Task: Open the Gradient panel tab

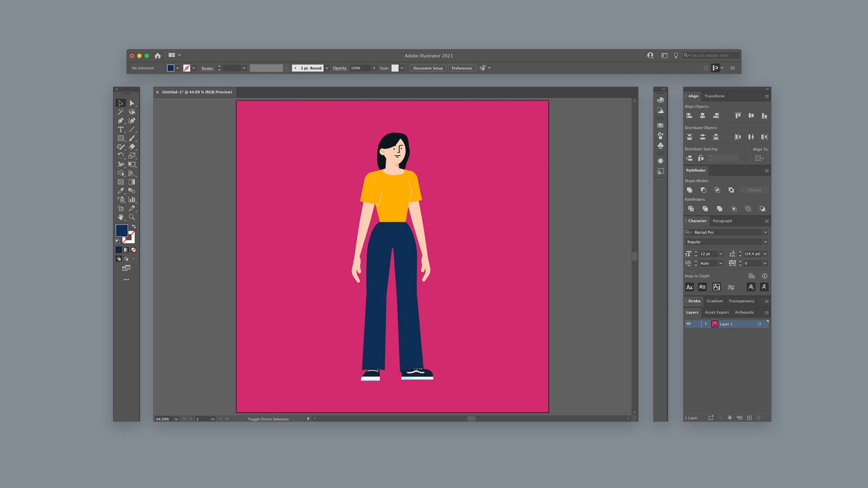Action: pos(714,301)
